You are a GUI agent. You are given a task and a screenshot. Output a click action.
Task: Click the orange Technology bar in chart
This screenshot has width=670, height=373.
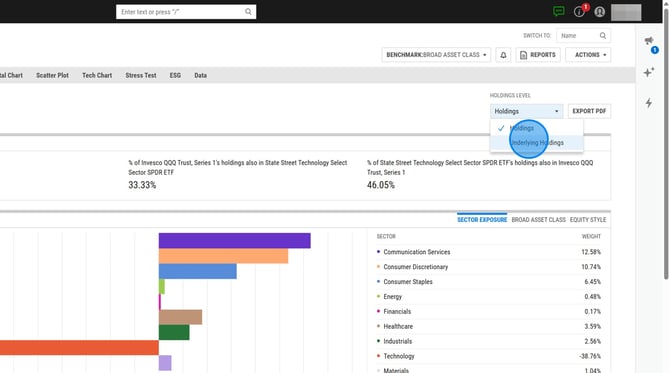tap(79, 347)
